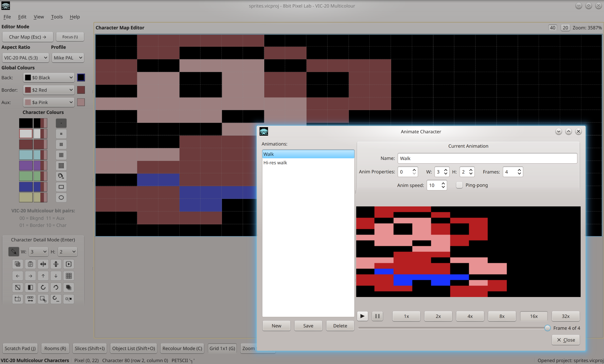The image size is (604, 364).
Task: Select the 4x4 dot brush size
Action: (x=61, y=155)
